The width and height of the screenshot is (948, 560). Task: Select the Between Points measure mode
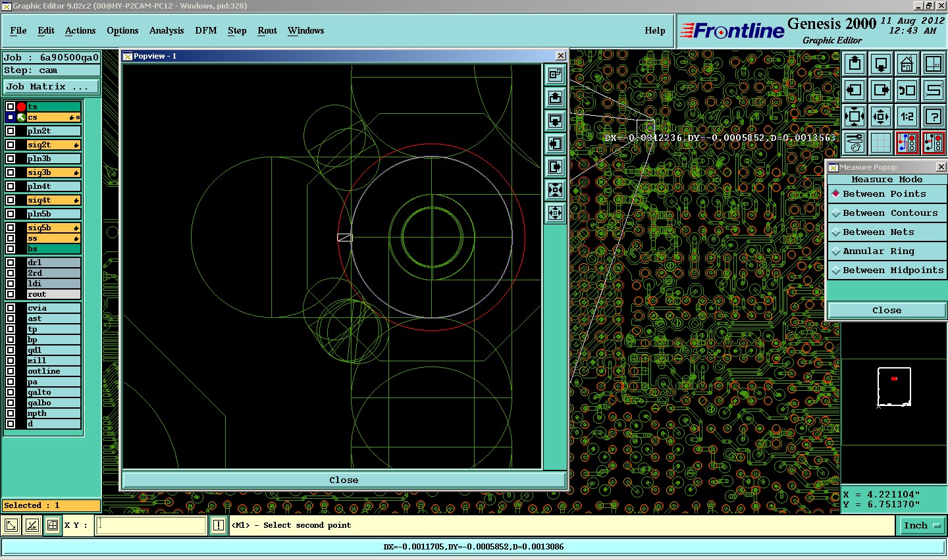tap(887, 194)
